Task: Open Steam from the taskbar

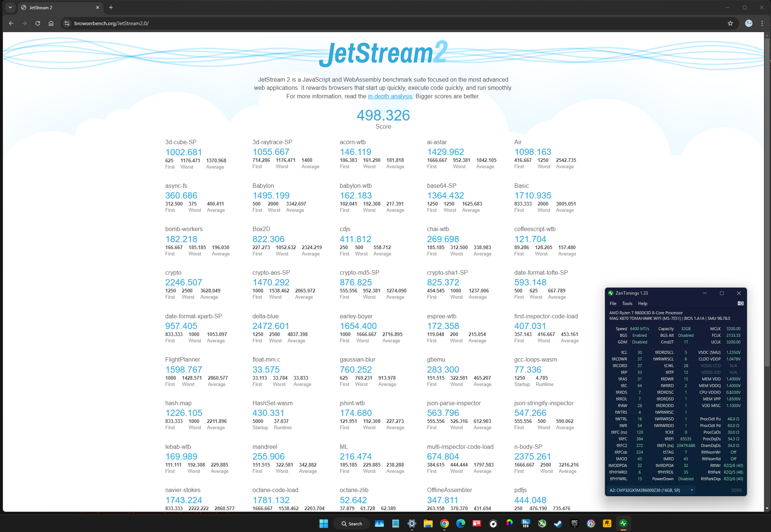Action: (558, 523)
